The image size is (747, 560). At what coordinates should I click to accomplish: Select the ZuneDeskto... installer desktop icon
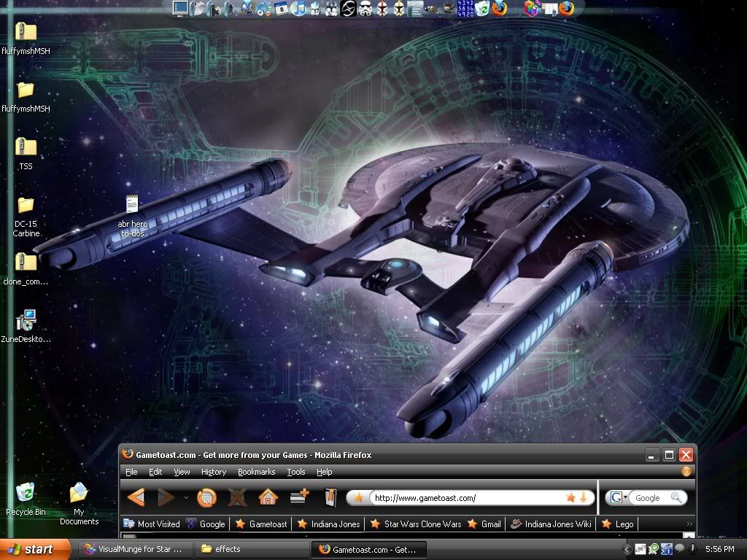[26, 326]
